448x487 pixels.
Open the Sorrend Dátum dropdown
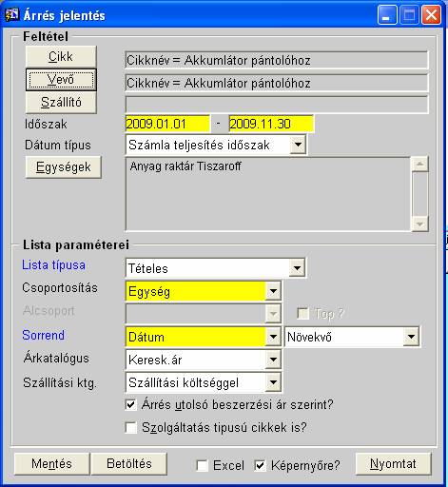(273, 337)
